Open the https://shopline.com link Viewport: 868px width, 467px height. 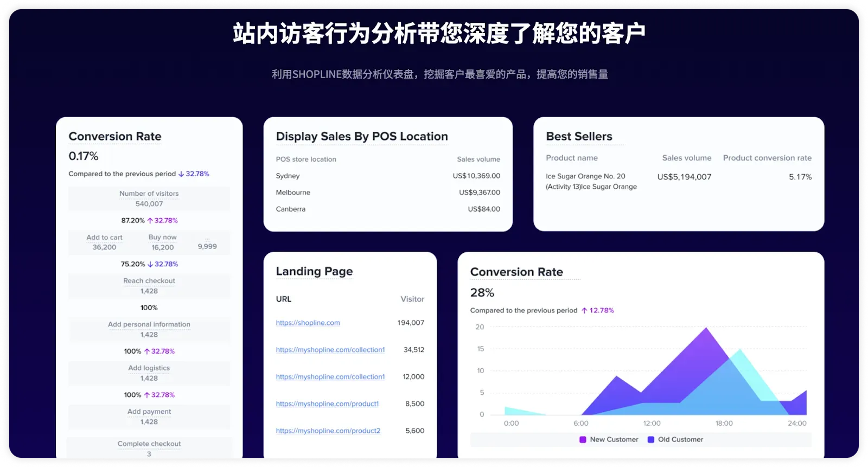(308, 323)
